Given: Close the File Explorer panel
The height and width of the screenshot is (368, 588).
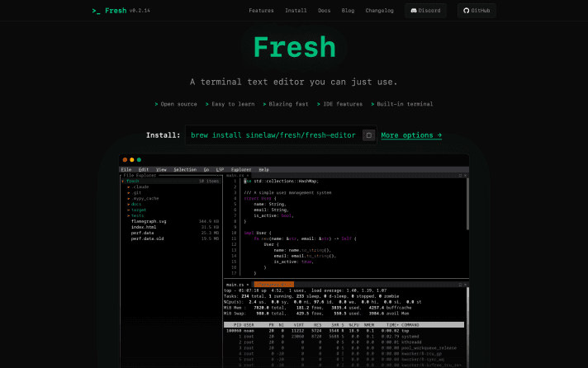Looking at the screenshot, I should tap(218, 176).
